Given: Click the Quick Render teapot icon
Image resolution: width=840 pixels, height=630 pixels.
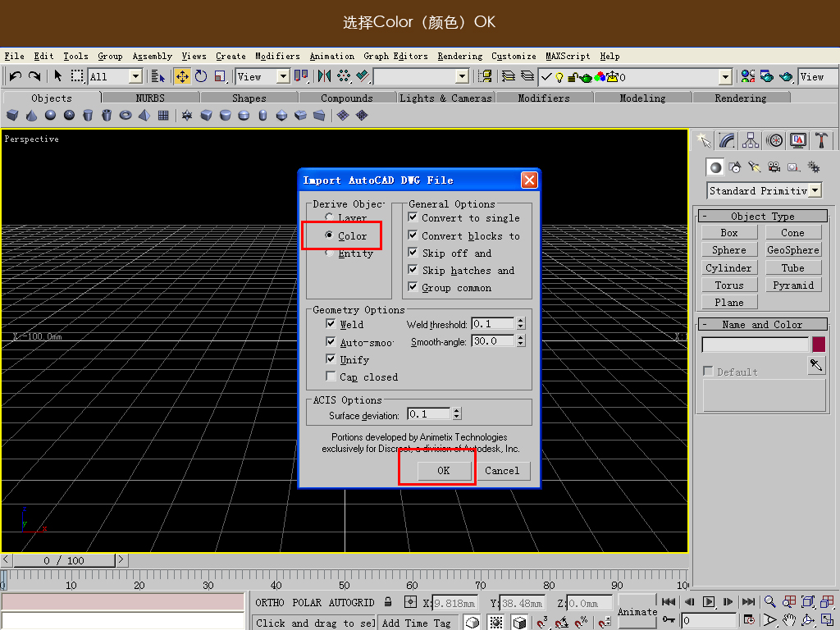Looking at the screenshot, I should [x=786, y=76].
